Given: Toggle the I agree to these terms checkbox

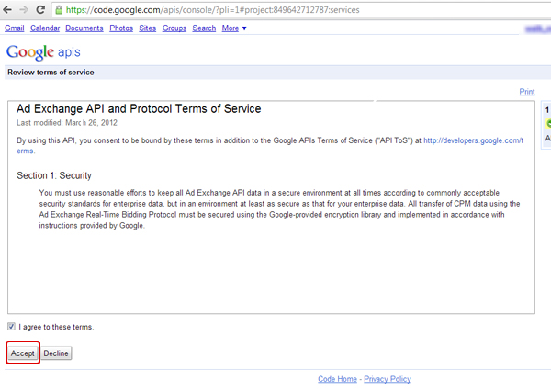Looking at the screenshot, I should click(11, 327).
